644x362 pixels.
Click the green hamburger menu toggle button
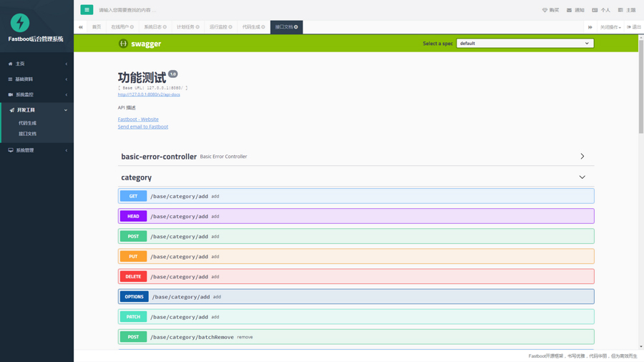coord(87,10)
